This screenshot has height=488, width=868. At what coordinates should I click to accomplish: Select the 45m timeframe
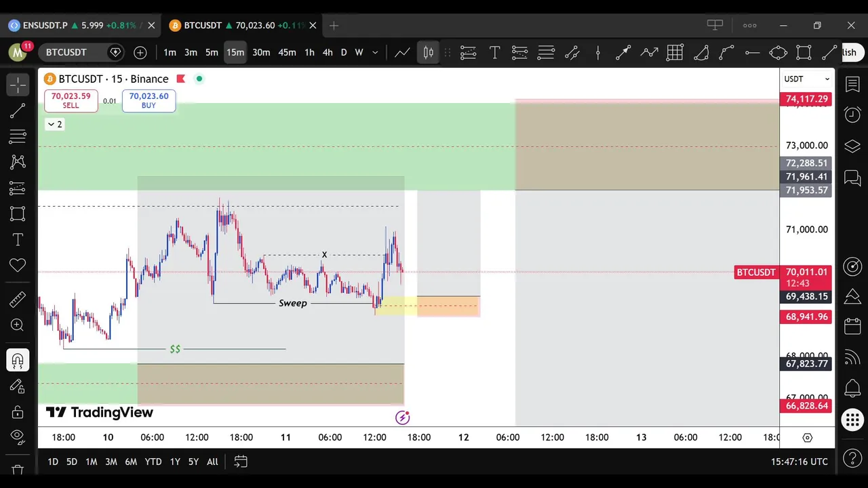(x=287, y=52)
